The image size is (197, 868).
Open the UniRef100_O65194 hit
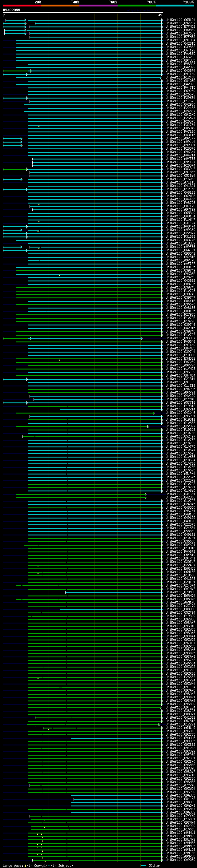point(180,20)
